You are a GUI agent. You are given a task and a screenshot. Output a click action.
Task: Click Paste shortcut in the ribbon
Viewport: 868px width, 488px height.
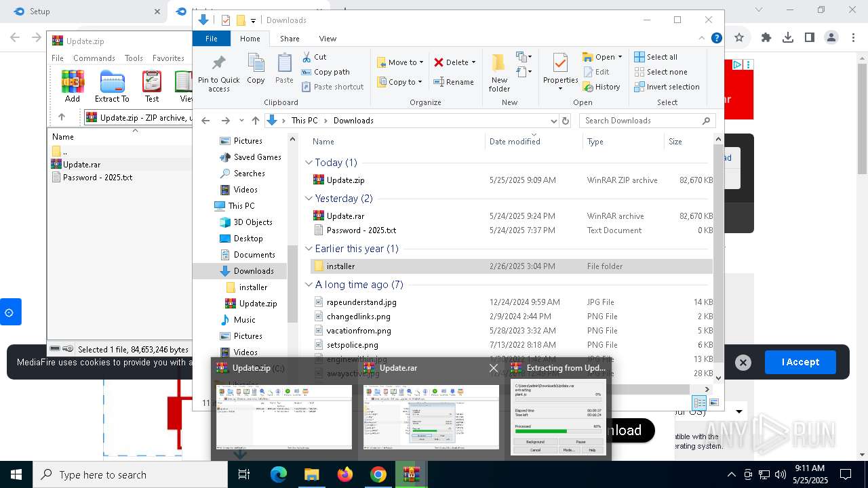[332, 87]
